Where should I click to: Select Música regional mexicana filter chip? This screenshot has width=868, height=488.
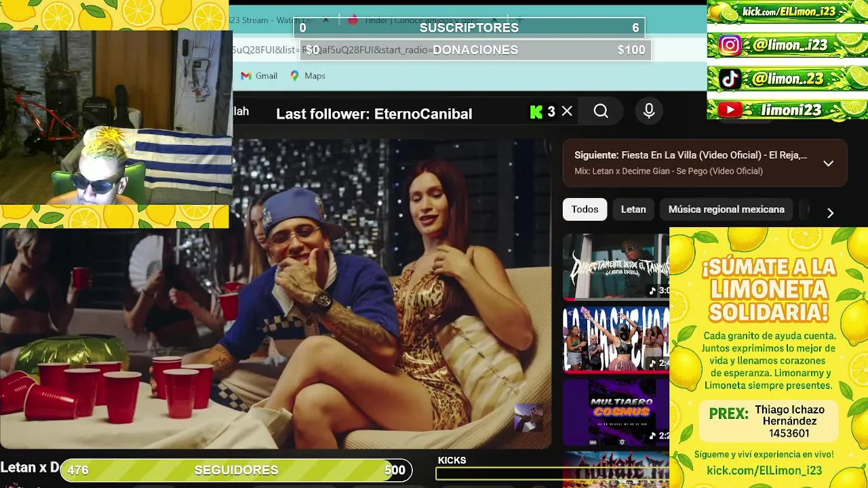pos(726,209)
